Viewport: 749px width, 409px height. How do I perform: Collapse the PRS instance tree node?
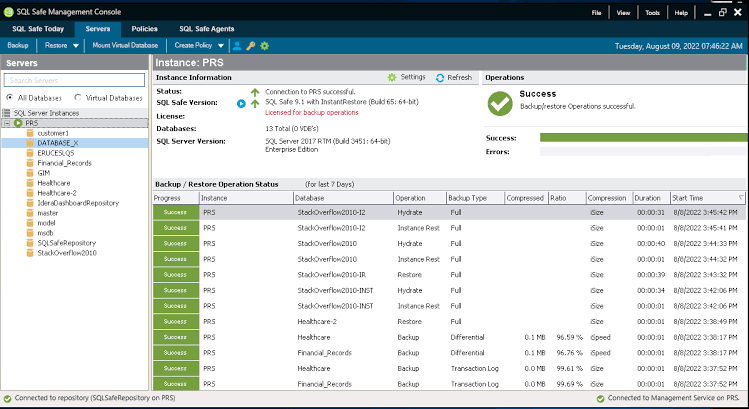click(7, 123)
